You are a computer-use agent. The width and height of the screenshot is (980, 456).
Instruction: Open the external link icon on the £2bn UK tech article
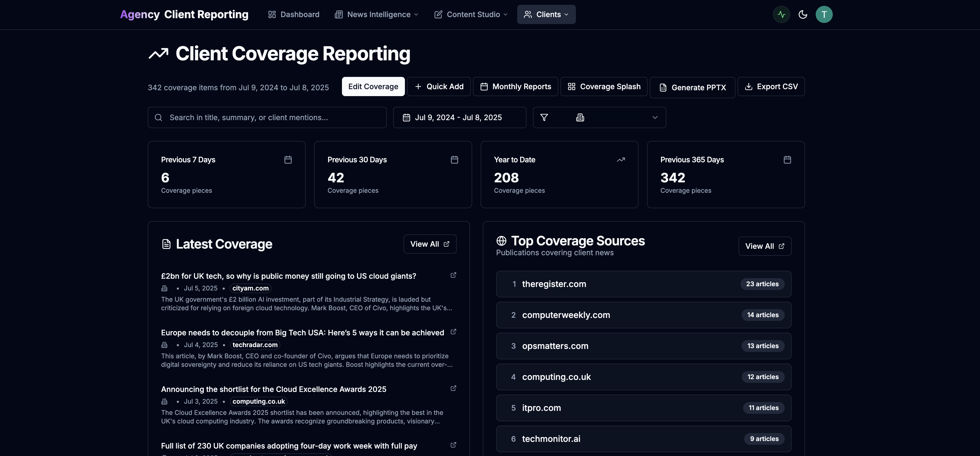[x=453, y=275]
